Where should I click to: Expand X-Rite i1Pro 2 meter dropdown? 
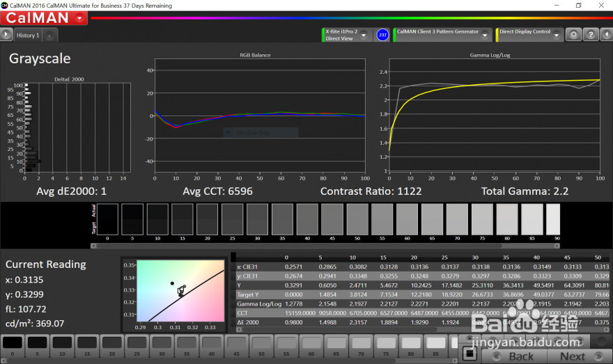364,35
